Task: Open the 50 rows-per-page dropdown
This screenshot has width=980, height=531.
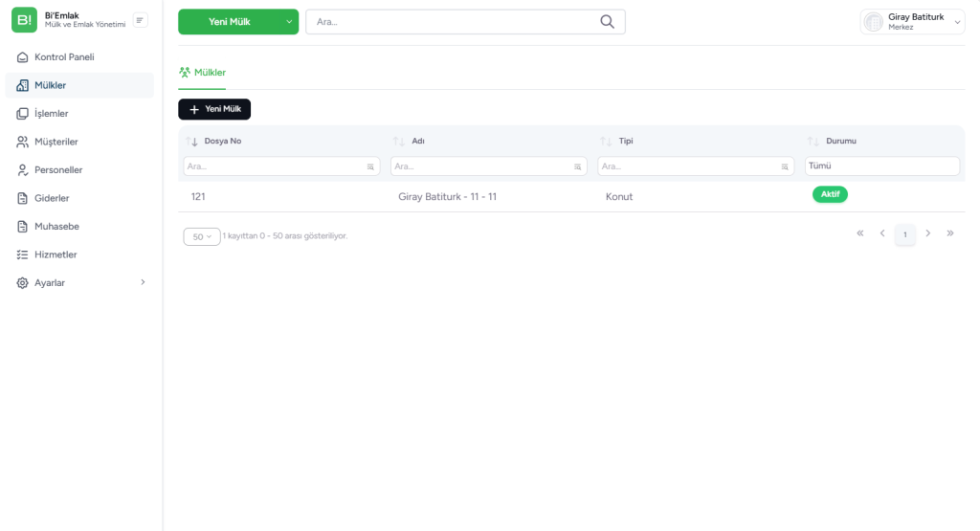Action: click(x=201, y=236)
